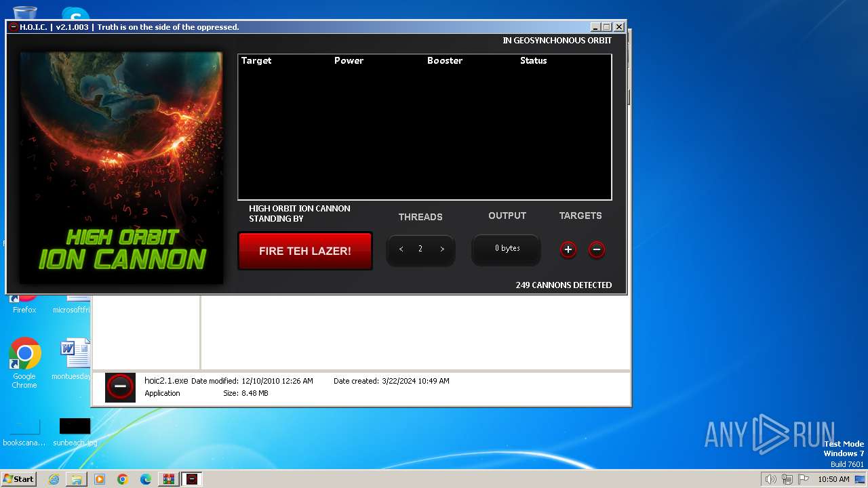868x488 pixels.
Task: Maximize the H.O.I.C. window
Action: point(607,27)
